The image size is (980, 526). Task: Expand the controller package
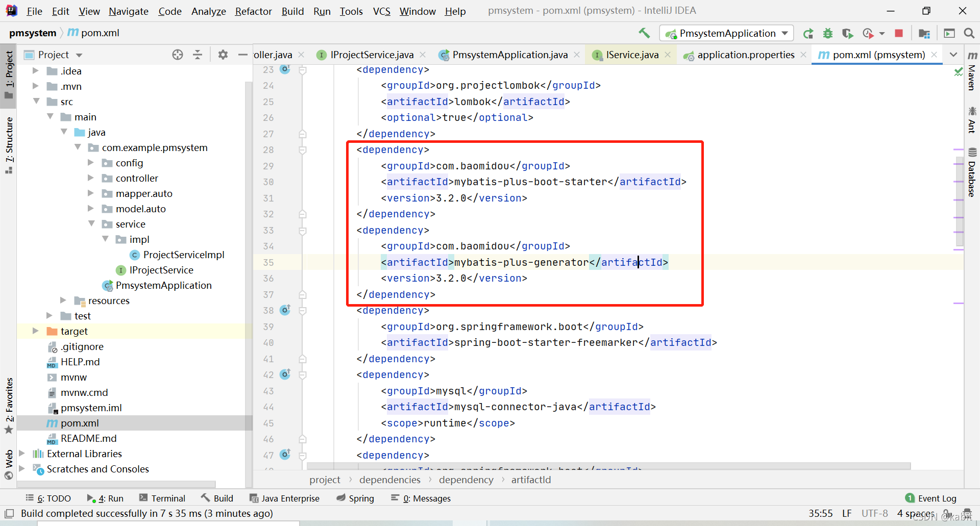click(x=91, y=178)
